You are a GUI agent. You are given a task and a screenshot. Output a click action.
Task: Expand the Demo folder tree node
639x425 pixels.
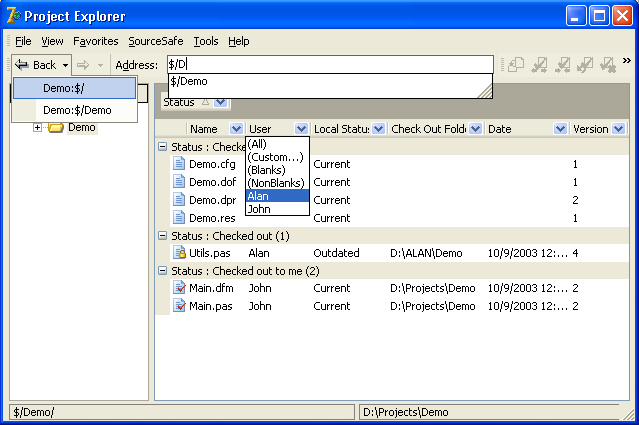(x=38, y=128)
